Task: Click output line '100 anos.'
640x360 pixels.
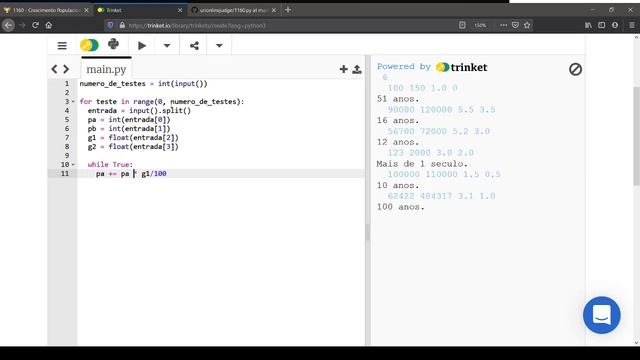Action: click(400, 207)
